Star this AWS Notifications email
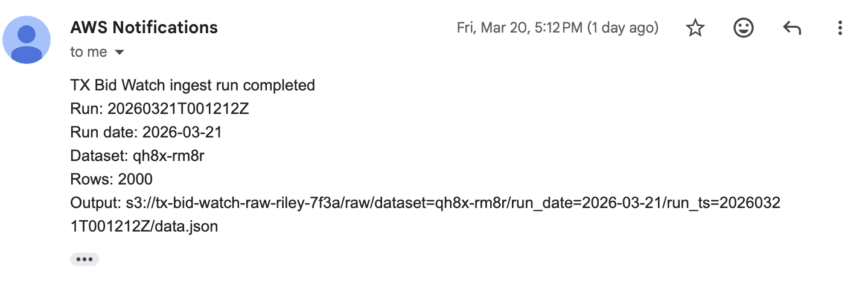This screenshot has height=287, width=868. click(696, 28)
